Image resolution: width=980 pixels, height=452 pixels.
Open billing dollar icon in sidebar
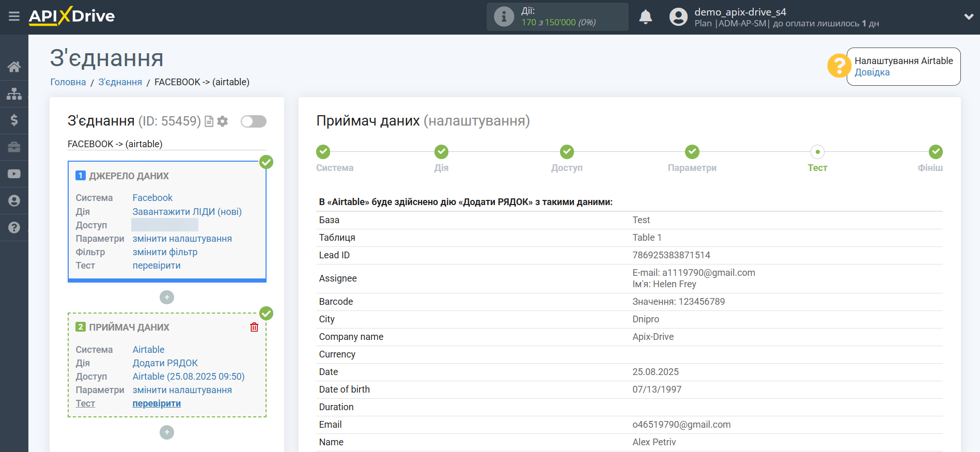click(x=14, y=120)
